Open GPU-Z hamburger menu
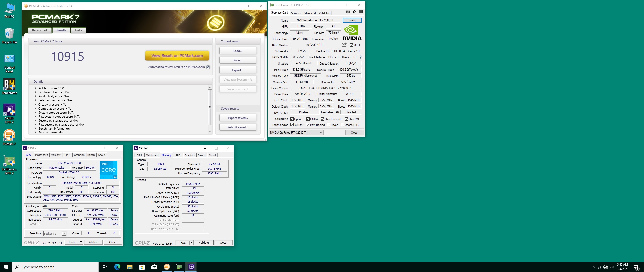Image resolution: width=644 pixels, height=272 pixels. pos(361,12)
